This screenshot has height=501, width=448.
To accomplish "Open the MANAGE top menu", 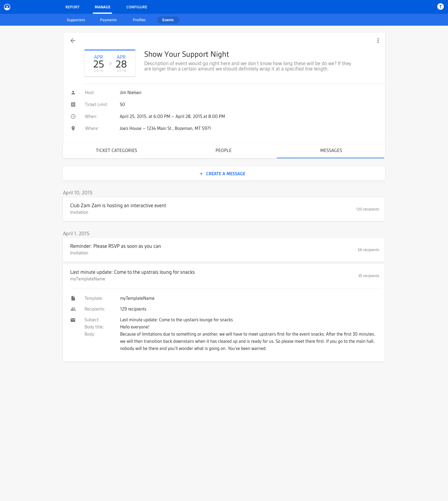I will point(102,7).
